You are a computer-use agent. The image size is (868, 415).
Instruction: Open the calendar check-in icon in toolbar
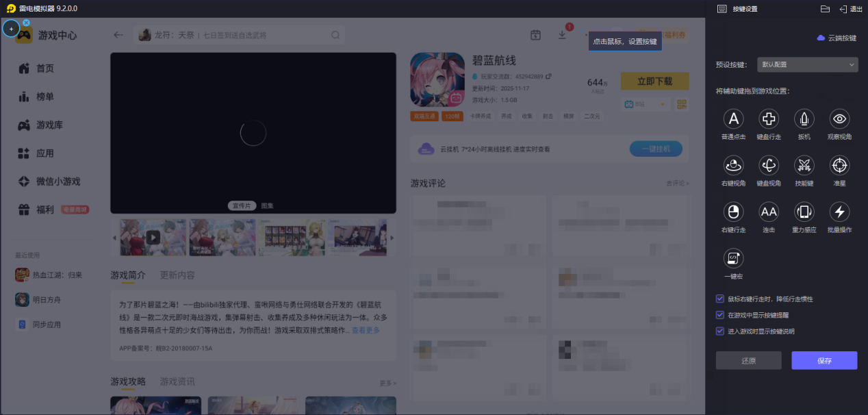coord(536,35)
